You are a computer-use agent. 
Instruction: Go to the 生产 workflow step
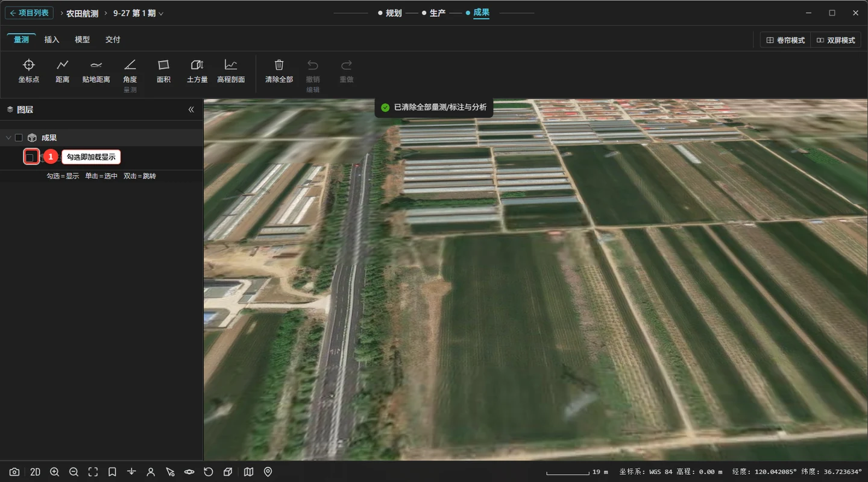[x=434, y=13]
